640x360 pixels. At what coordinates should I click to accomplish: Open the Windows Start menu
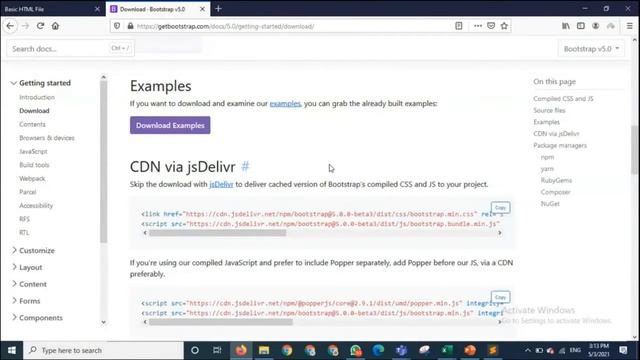[11, 350]
